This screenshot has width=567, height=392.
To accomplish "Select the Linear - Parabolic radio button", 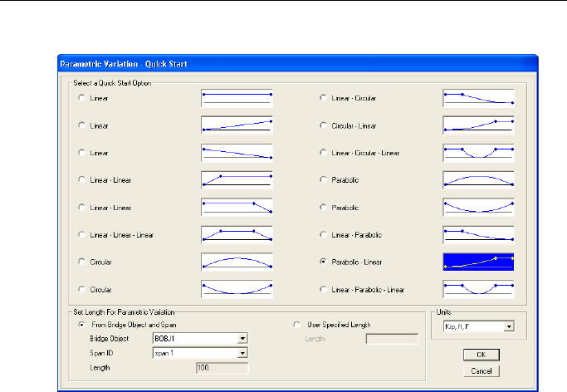I will [324, 235].
